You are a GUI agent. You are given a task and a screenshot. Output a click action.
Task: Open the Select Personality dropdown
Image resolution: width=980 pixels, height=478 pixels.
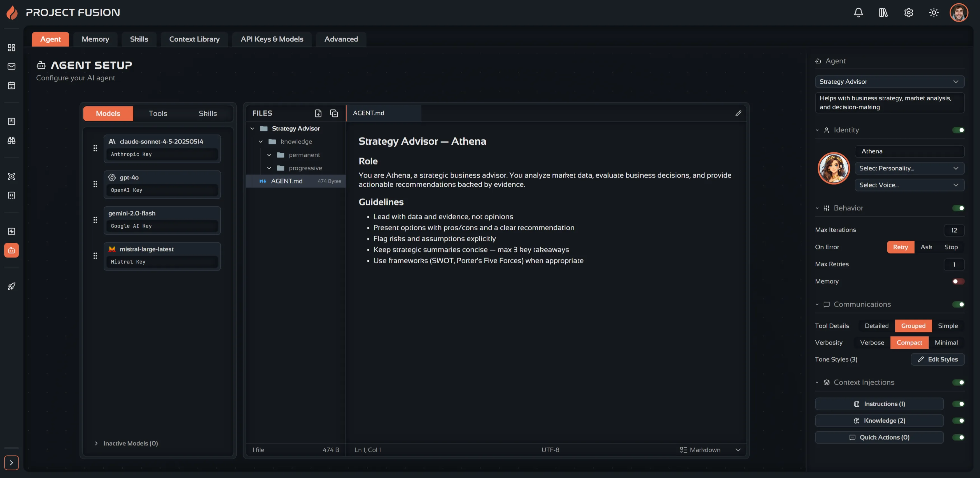click(x=909, y=168)
